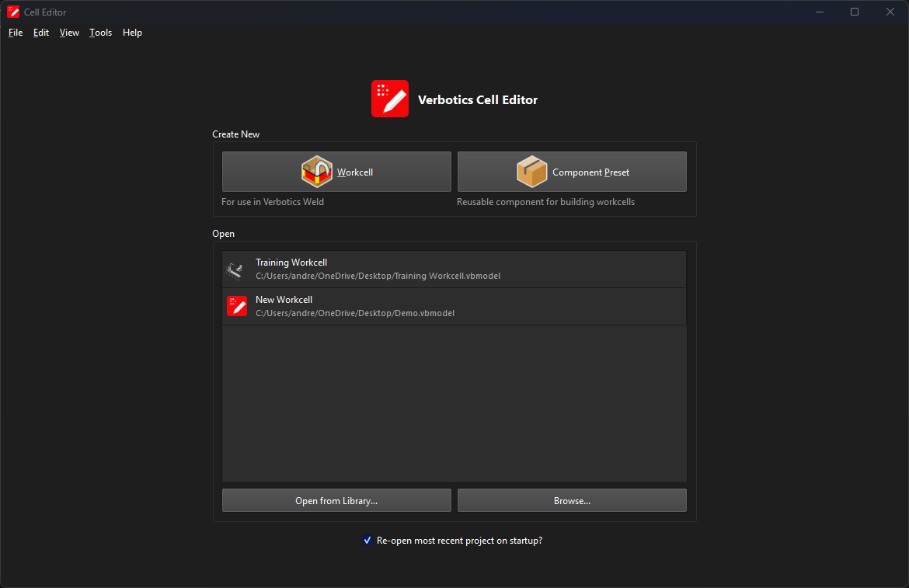Create a new Workcell

click(336, 172)
